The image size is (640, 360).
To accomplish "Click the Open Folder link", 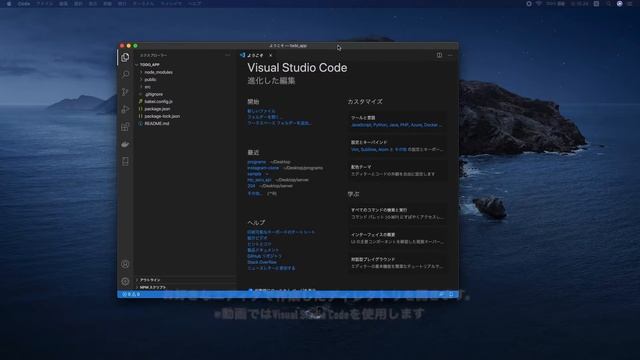I will (x=264, y=117).
